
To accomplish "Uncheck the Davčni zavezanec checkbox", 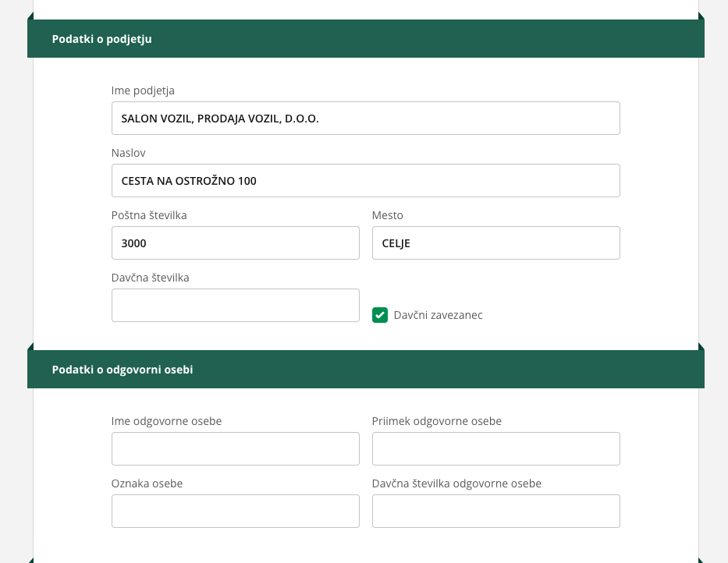I will point(380,315).
